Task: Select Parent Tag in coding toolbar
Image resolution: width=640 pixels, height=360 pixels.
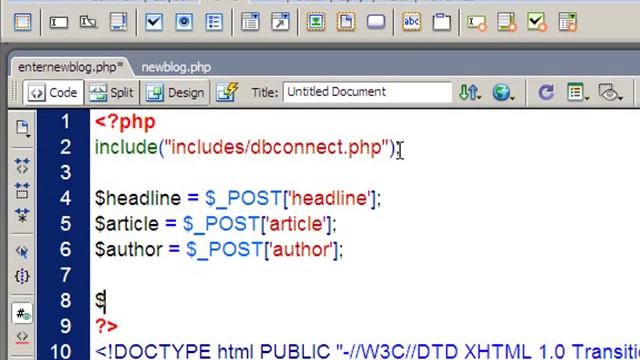Action: pos(22,252)
